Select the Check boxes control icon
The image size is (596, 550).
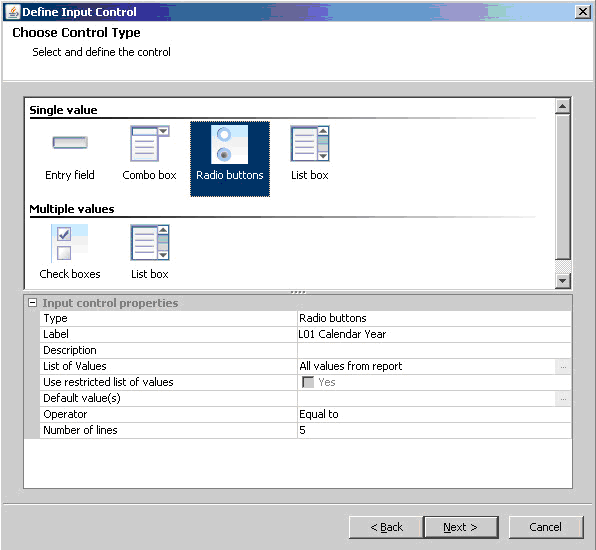(x=70, y=243)
